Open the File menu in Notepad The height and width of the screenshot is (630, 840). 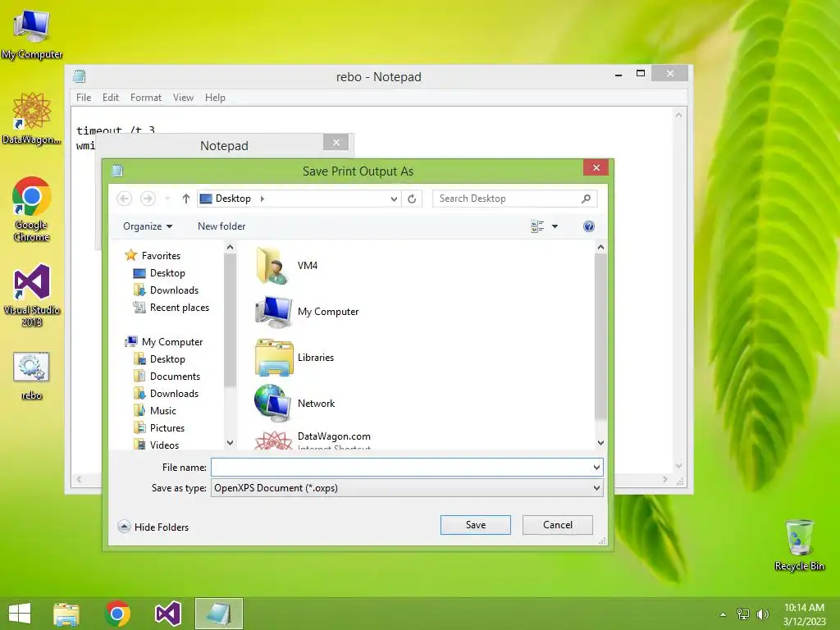84,98
